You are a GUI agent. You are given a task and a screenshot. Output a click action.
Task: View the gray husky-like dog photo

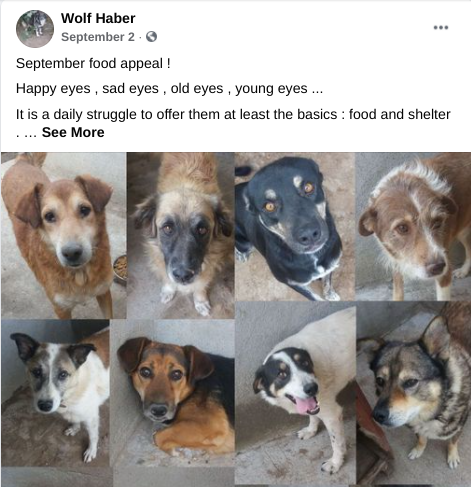click(414, 393)
